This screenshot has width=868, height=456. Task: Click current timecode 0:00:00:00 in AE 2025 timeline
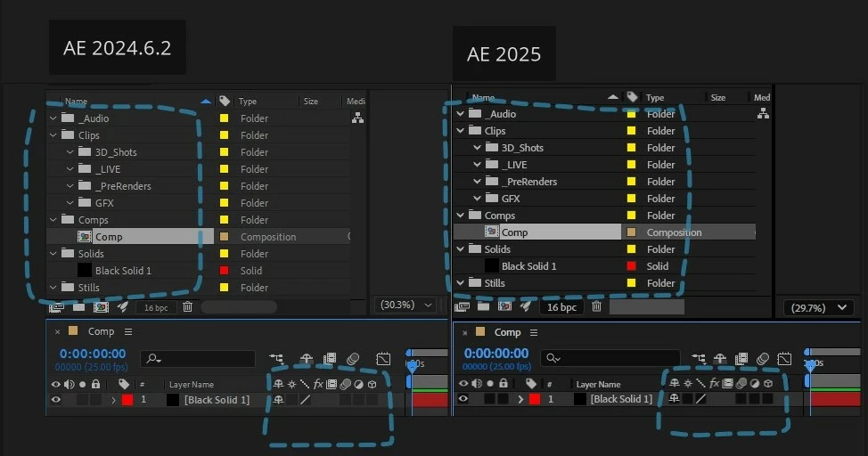coord(496,353)
